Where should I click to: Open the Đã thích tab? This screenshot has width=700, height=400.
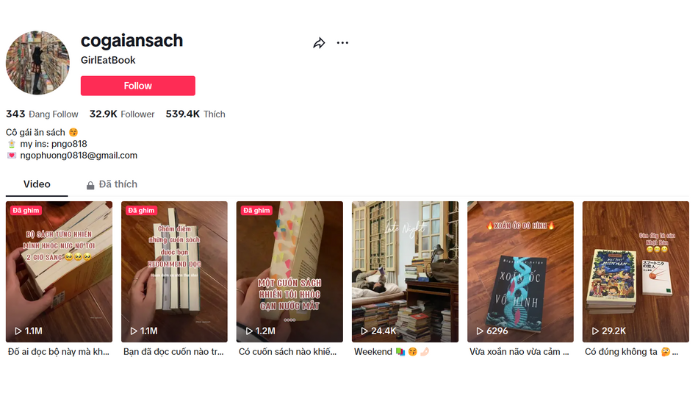(x=118, y=184)
